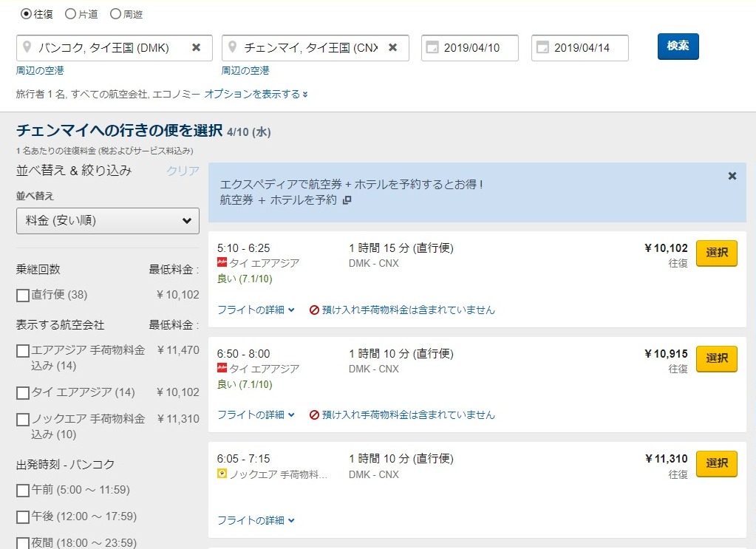Select the 往復 round-trip radio button

click(26, 14)
